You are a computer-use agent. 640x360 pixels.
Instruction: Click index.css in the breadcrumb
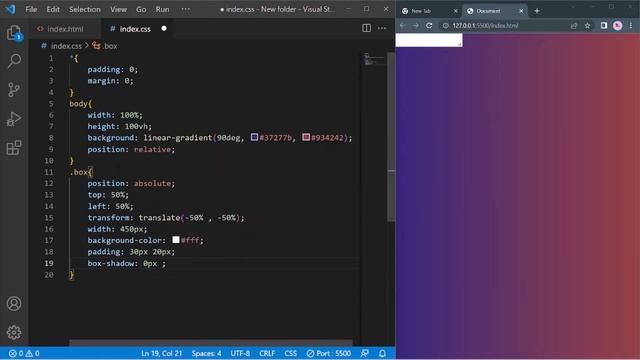point(66,46)
